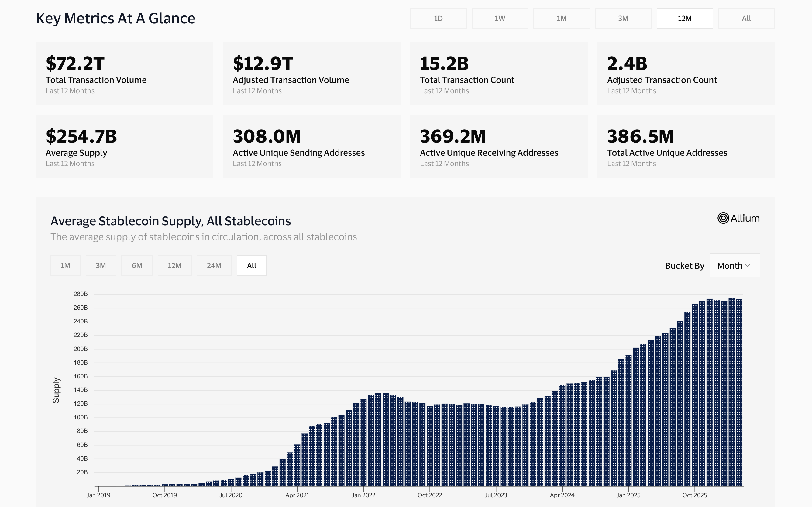The width and height of the screenshot is (812, 507).
Task: Expand the Month selector chevron
Action: (x=748, y=265)
